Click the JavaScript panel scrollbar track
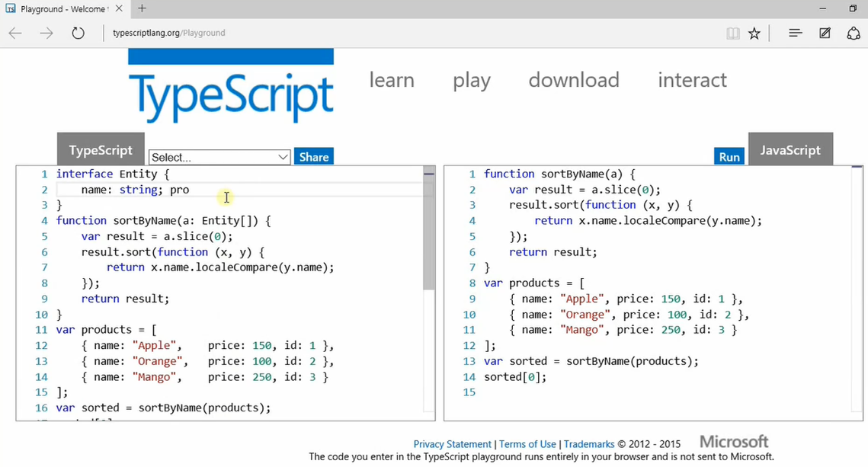Viewport: 868px width, 467px height. [857, 289]
